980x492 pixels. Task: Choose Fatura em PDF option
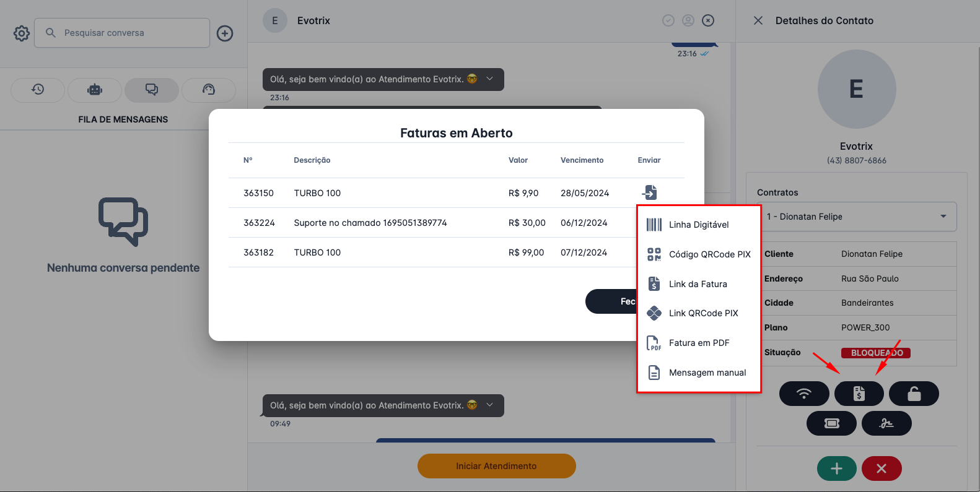(699, 343)
